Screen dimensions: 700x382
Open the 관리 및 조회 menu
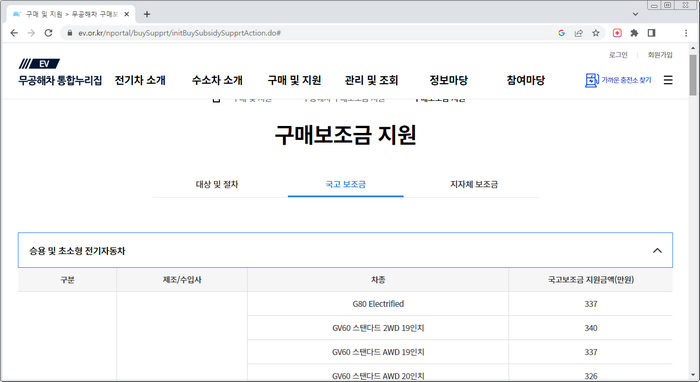point(371,80)
